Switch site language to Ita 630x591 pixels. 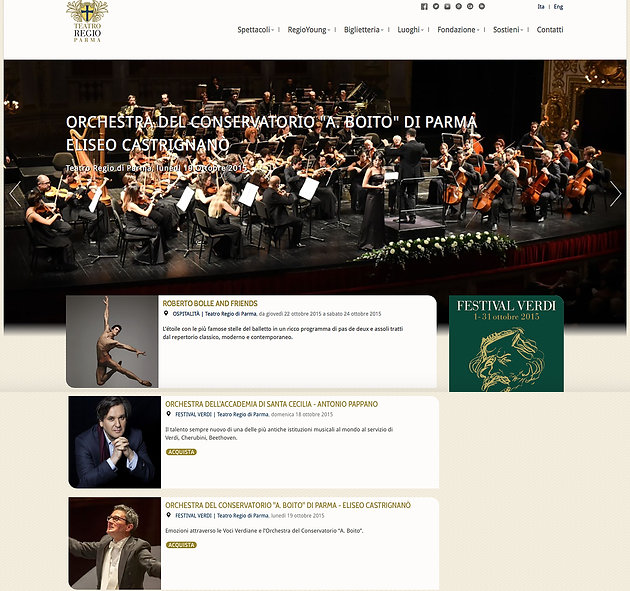541,6
